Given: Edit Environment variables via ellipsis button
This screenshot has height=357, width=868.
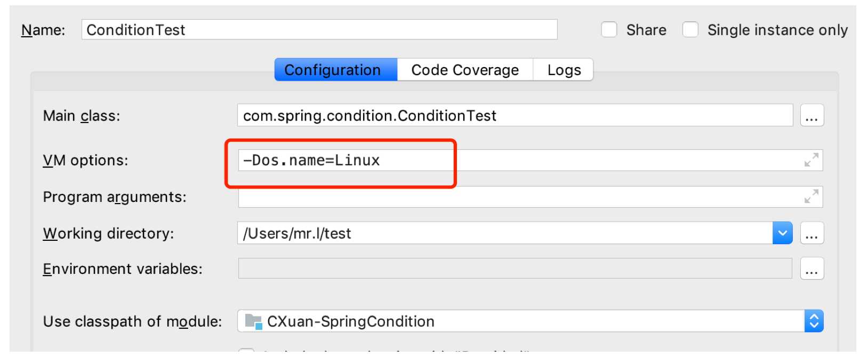Looking at the screenshot, I should point(811,269).
